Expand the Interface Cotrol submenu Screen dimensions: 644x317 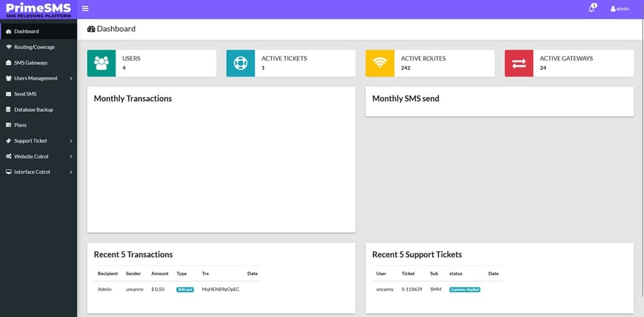point(39,172)
